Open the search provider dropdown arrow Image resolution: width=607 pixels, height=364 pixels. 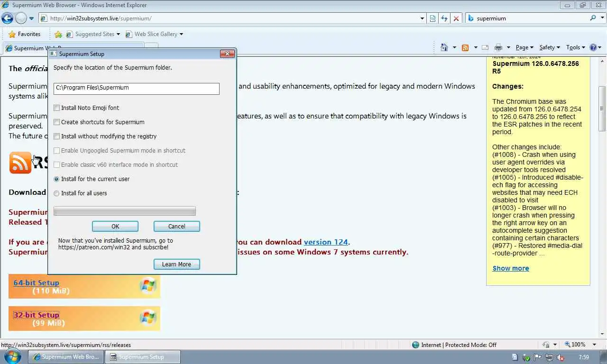601,18
